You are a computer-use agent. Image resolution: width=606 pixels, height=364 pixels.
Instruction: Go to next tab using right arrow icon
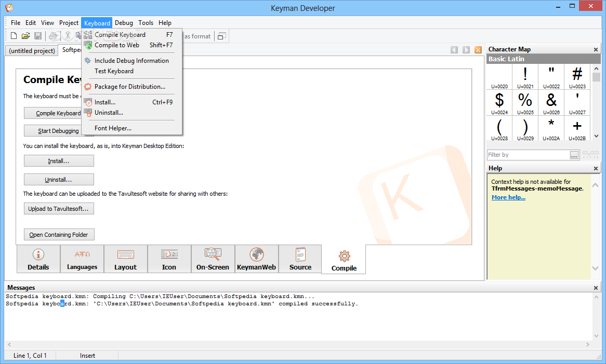(466, 50)
